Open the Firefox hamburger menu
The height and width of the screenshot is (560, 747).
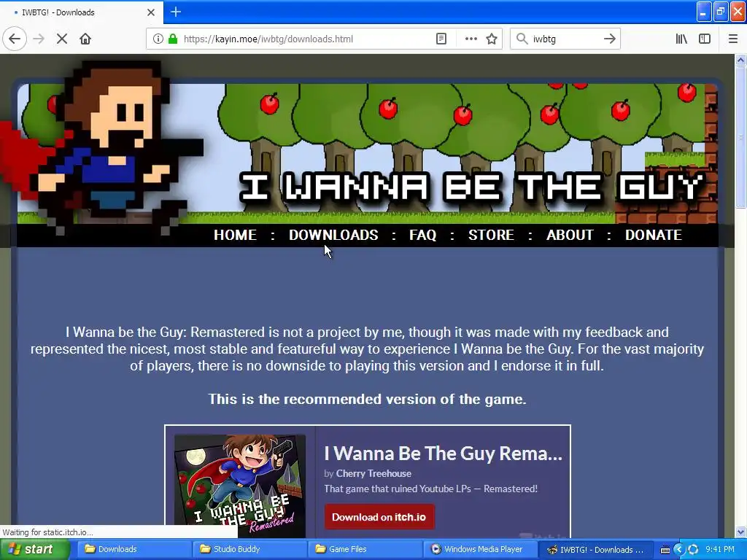tap(733, 39)
